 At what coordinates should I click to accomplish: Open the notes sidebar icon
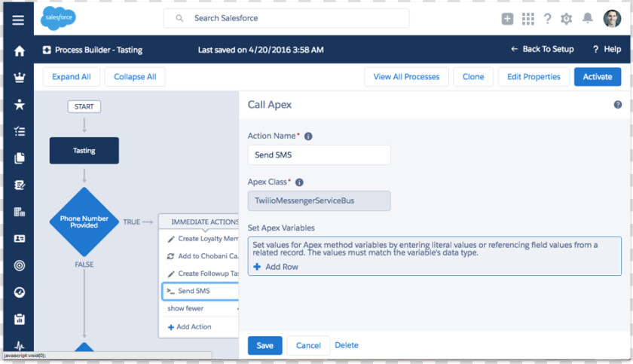coord(19,185)
